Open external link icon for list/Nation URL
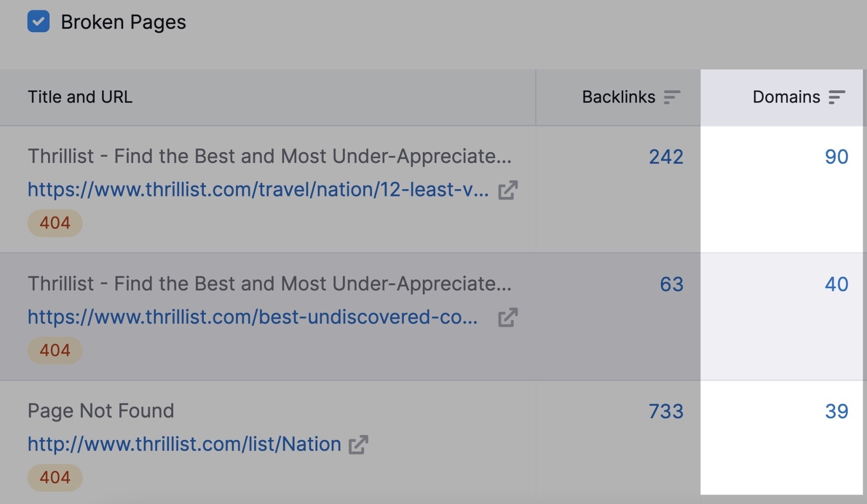Image resolution: width=867 pixels, height=504 pixels. click(x=358, y=444)
